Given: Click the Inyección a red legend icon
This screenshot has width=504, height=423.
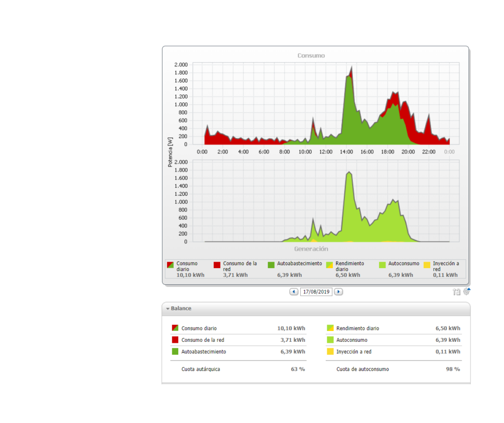Looking at the screenshot, I should [427, 265].
